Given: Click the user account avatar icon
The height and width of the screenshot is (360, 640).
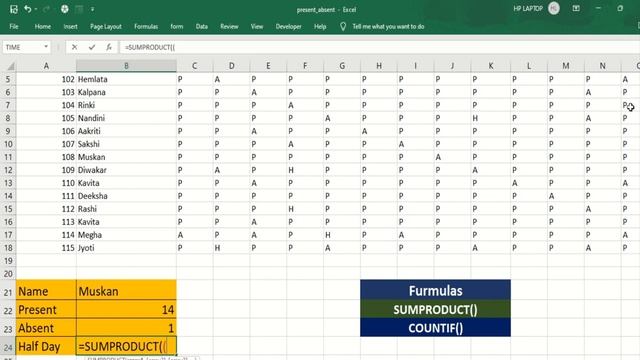Looking at the screenshot, I should pyautogui.click(x=553, y=9).
